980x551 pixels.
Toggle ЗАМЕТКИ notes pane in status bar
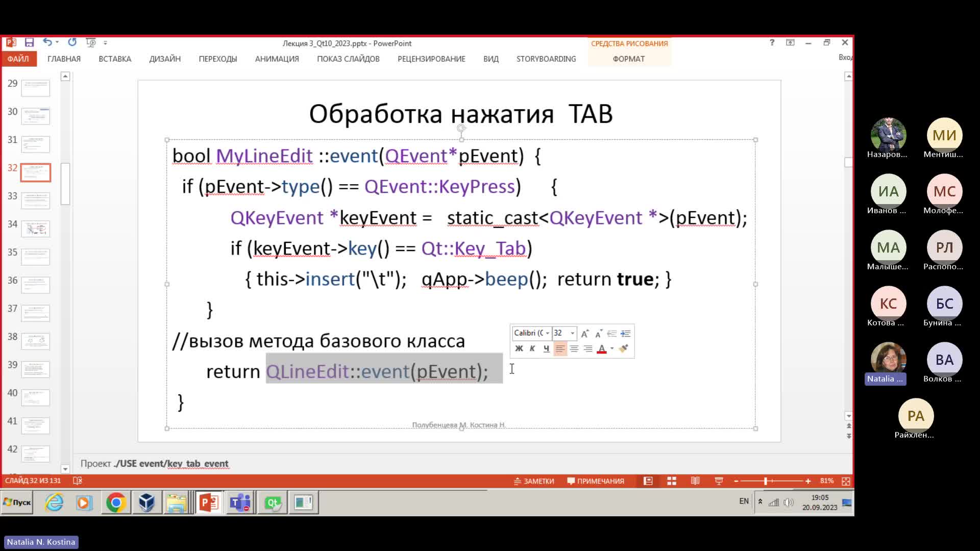(534, 481)
